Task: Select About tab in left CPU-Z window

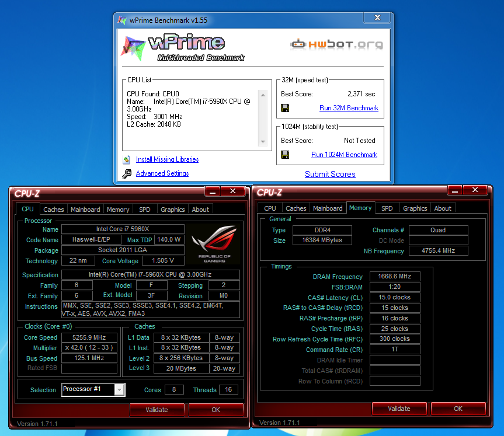Action: pyautogui.click(x=200, y=210)
